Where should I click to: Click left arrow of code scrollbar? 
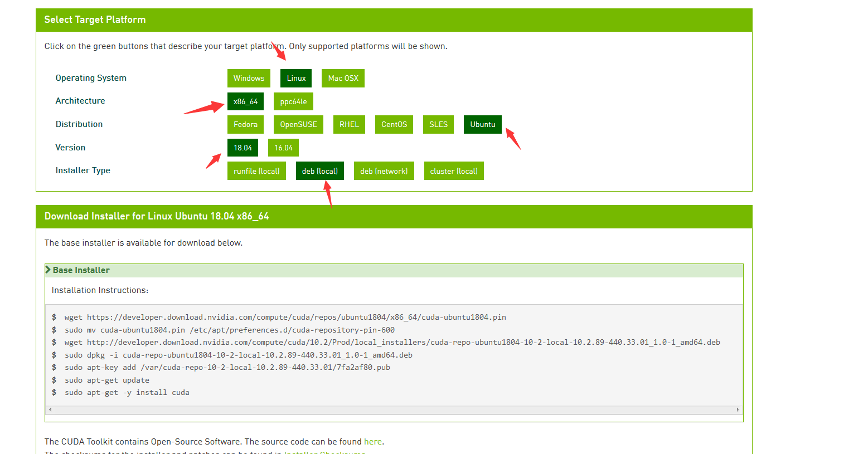[x=50, y=409]
